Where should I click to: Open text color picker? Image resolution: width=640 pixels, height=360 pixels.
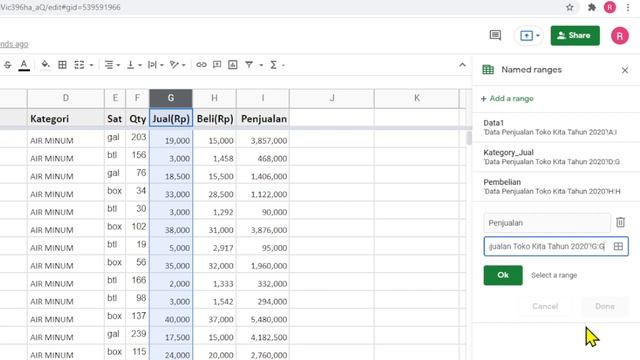24,65
